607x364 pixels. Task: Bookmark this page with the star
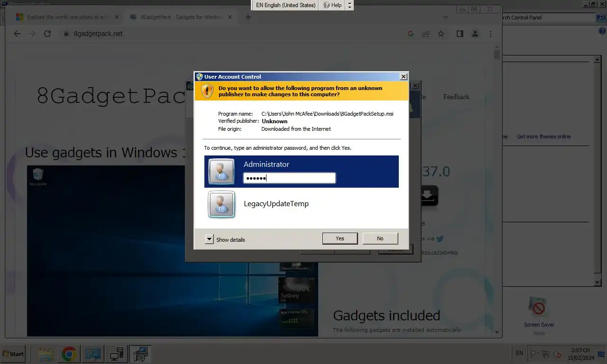441,34
